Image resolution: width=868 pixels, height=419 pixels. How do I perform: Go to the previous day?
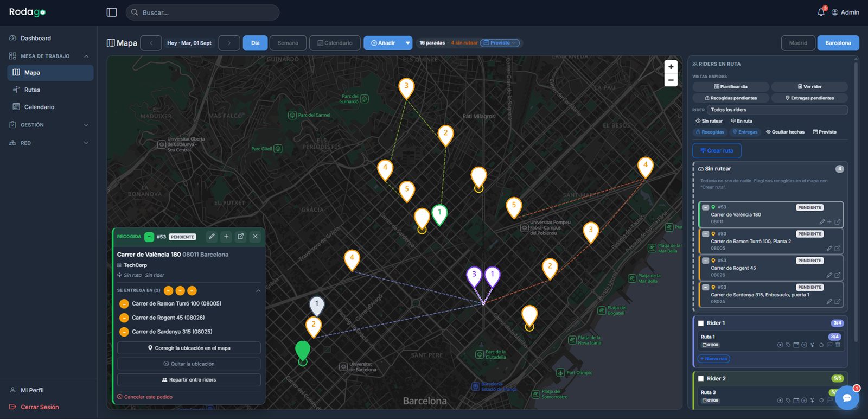tap(151, 43)
